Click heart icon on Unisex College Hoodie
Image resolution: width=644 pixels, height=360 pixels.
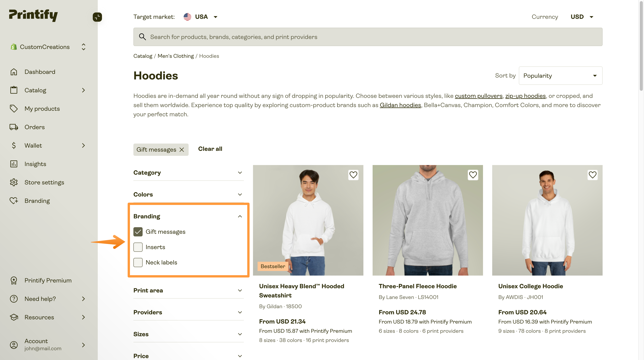coord(592,175)
